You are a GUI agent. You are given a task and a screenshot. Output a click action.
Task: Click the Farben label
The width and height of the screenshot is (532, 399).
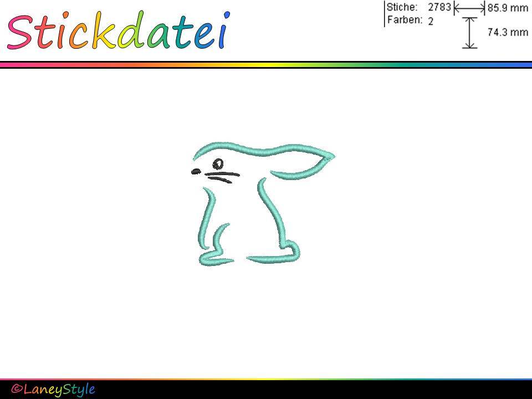click(x=405, y=21)
